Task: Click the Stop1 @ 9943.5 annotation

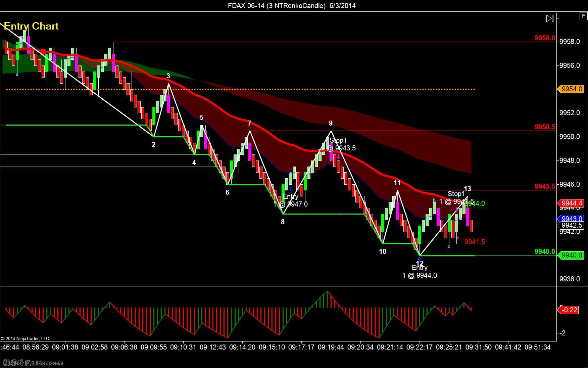Action: pos(341,144)
